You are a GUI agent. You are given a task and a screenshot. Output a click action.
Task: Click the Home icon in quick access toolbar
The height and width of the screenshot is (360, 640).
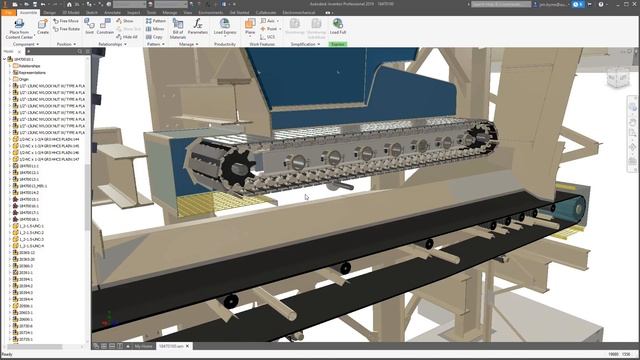(x=69, y=4)
